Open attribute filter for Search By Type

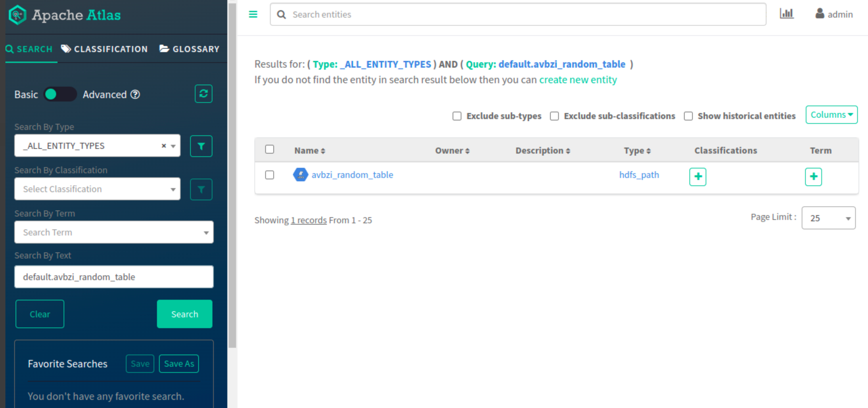pyautogui.click(x=201, y=146)
